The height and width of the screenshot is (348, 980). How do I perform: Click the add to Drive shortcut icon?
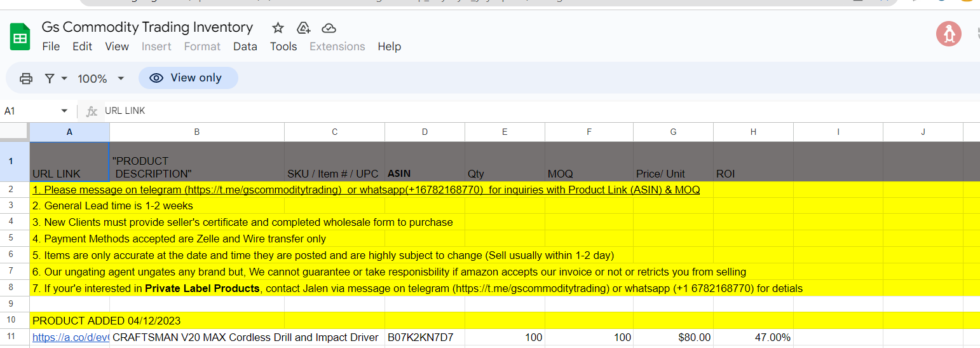303,27
